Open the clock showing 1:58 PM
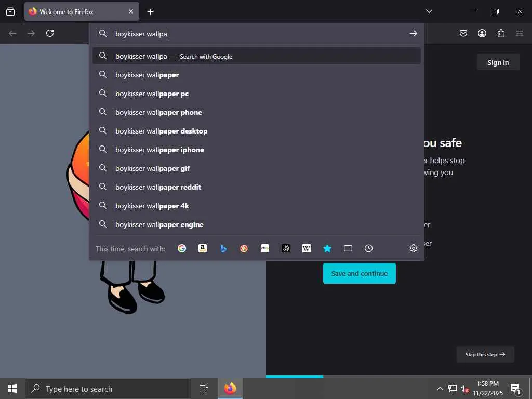 (x=488, y=389)
